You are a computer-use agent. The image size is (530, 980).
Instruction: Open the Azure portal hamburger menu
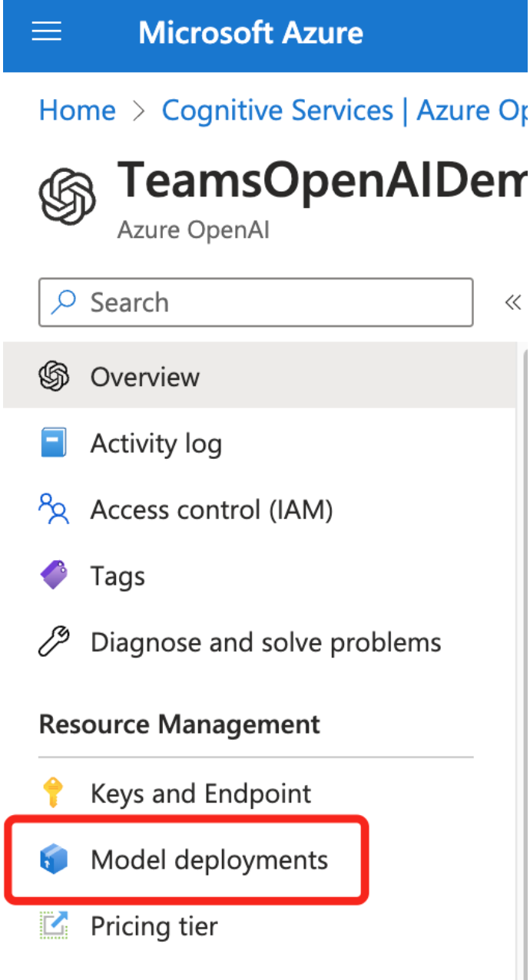click(46, 32)
